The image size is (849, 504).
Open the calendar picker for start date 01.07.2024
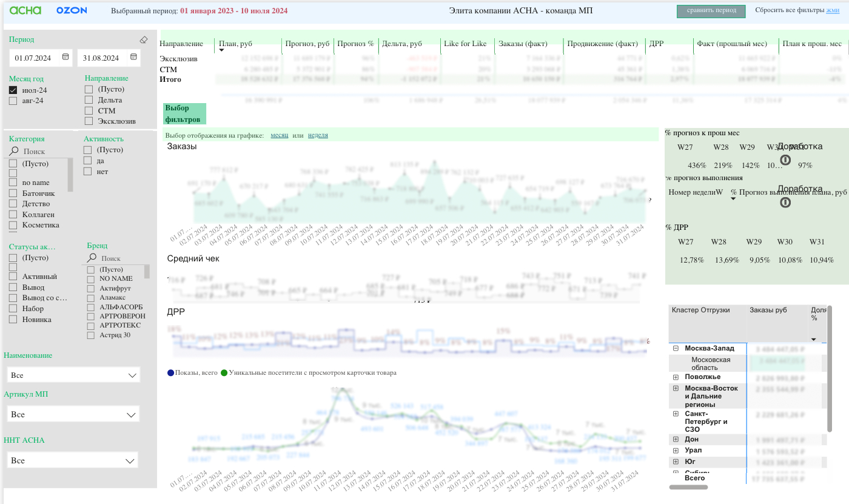point(65,58)
